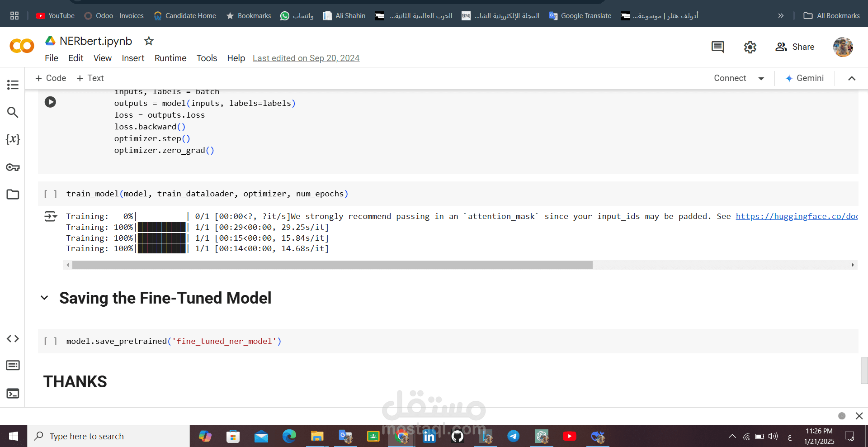Add a new Text cell
Viewport: 868px width, 447px height.
pyautogui.click(x=90, y=78)
